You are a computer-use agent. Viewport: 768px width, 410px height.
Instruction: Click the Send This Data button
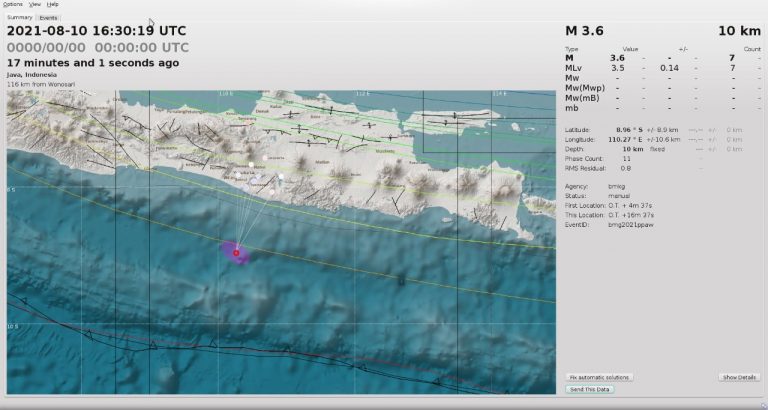click(590, 389)
